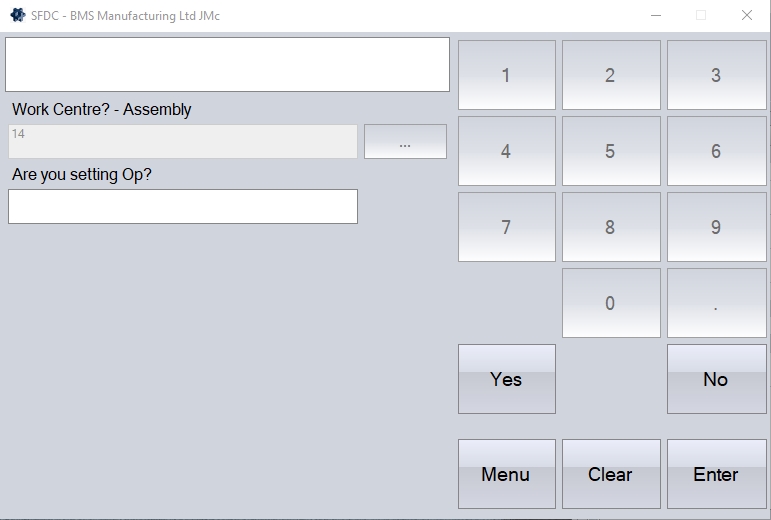Focus the 'Are you setting Op?' field
The width and height of the screenshot is (771, 520).
183,207
